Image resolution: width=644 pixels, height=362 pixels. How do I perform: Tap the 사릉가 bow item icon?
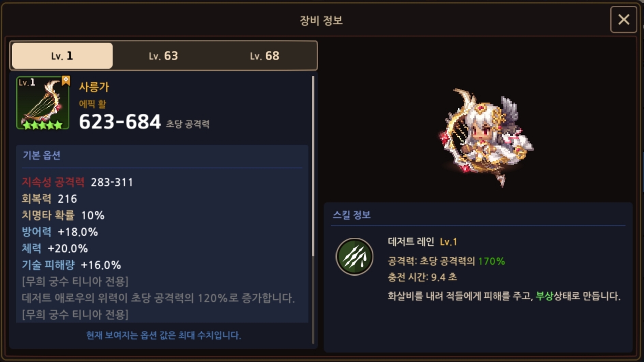(x=43, y=103)
